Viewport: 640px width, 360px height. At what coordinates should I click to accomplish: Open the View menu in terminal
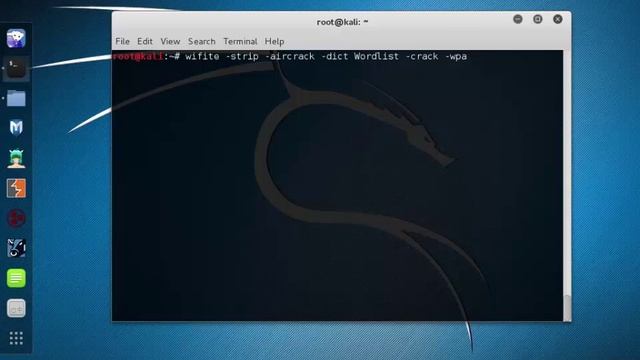tap(170, 41)
